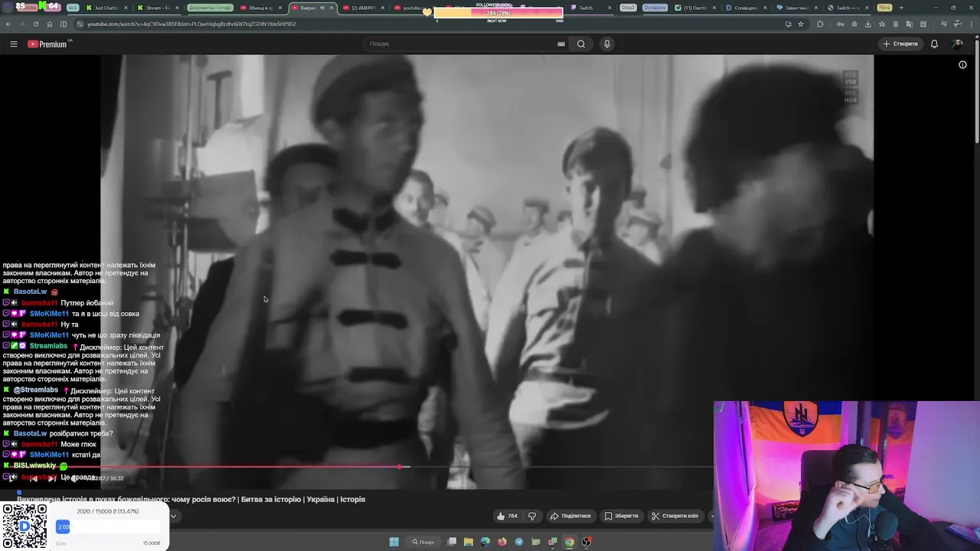The height and width of the screenshot is (551, 980).
Task: Click taskbar Пошук search box
Action: (423, 542)
